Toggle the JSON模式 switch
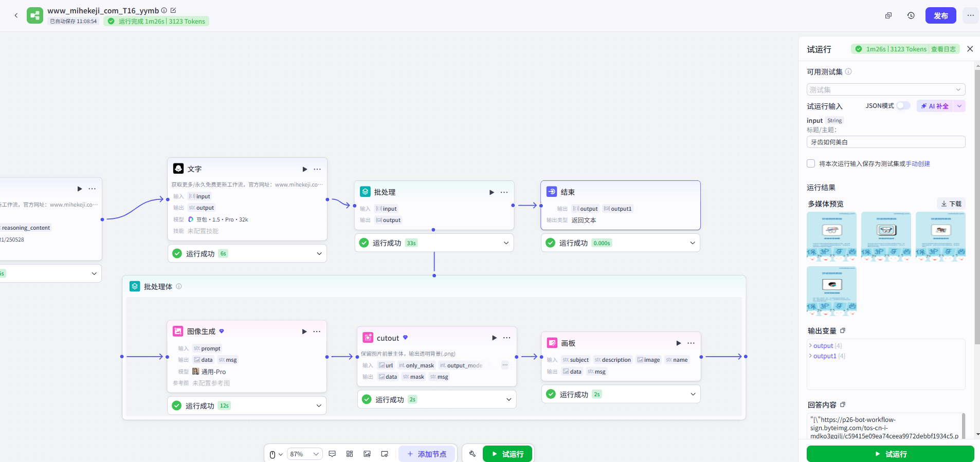Viewport: 980px width, 462px height. [903, 106]
